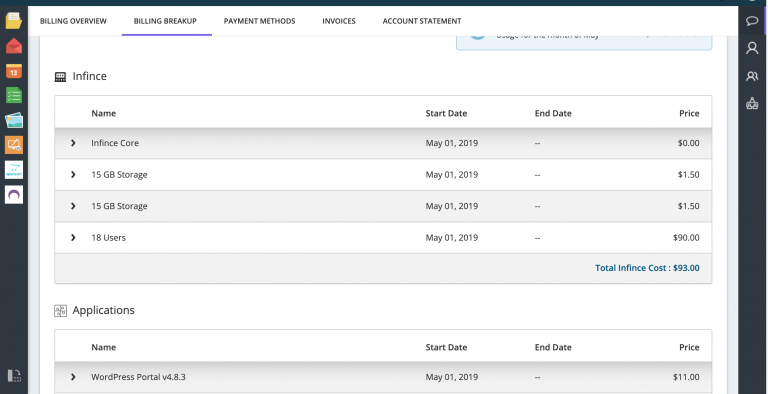This screenshot has width=768, height=394.
Task: Open the orange whiteboard editor app
Action: tap(14, 145)
